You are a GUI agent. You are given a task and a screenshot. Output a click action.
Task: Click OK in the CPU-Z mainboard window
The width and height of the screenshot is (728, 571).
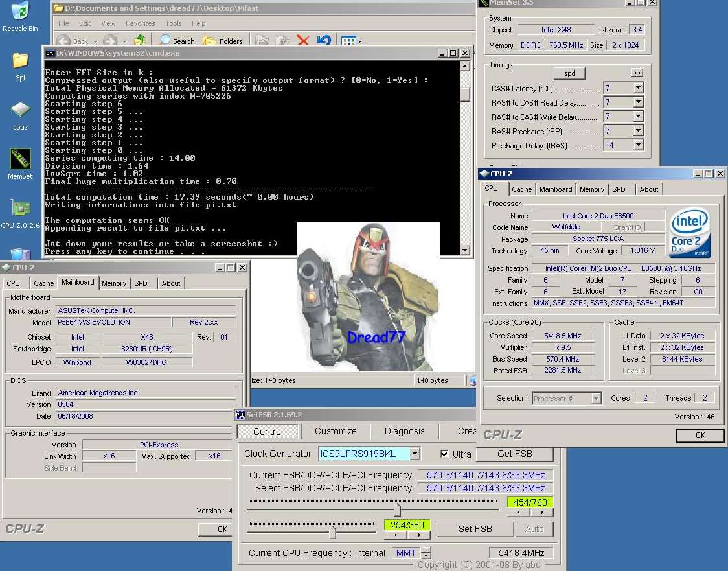(x=216, y=529)
